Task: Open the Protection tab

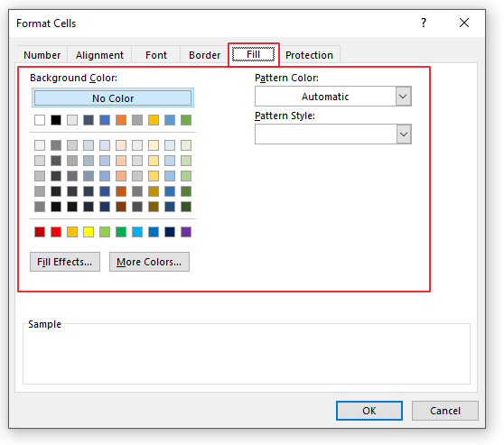Action: 309,55
